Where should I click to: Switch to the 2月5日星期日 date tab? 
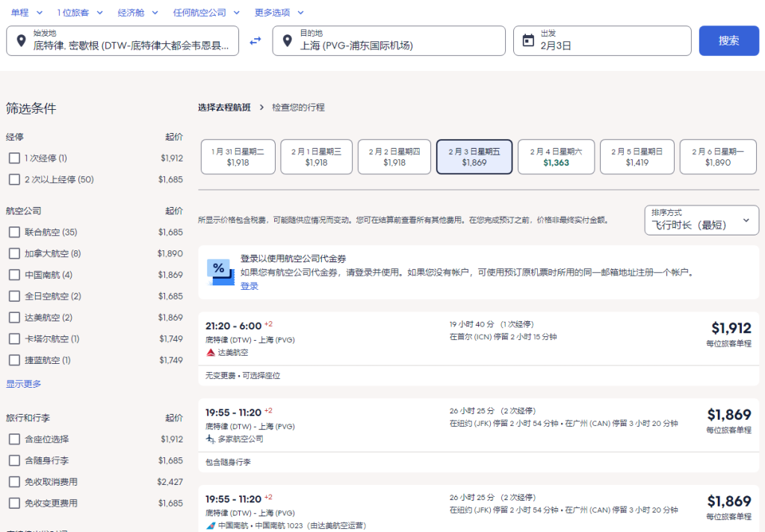tap(637, 157)
